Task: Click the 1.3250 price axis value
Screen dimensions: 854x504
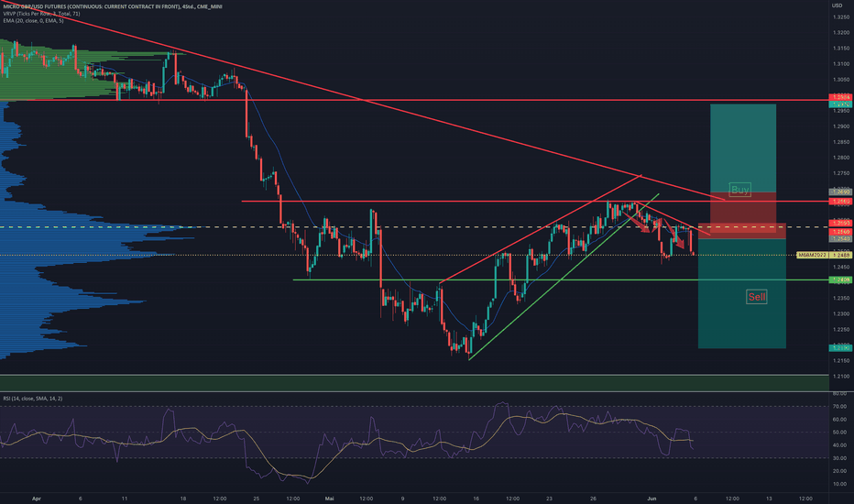Action: point(841,16)
